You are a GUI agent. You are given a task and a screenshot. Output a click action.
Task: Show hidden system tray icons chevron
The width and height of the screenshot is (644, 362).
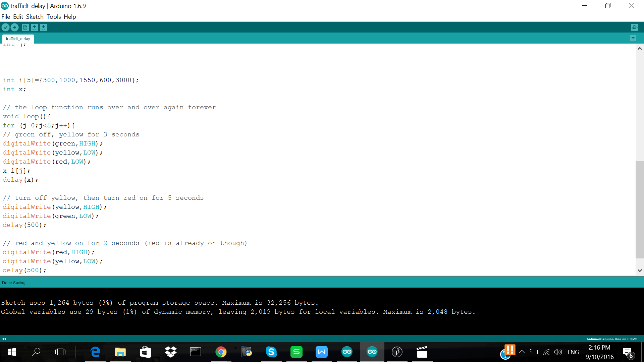522,352
